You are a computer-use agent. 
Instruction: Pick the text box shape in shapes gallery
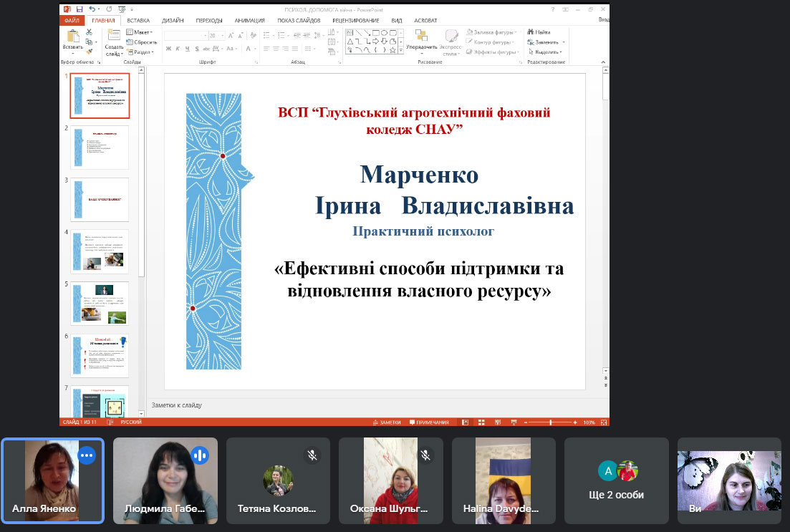(x=350, y=33)
